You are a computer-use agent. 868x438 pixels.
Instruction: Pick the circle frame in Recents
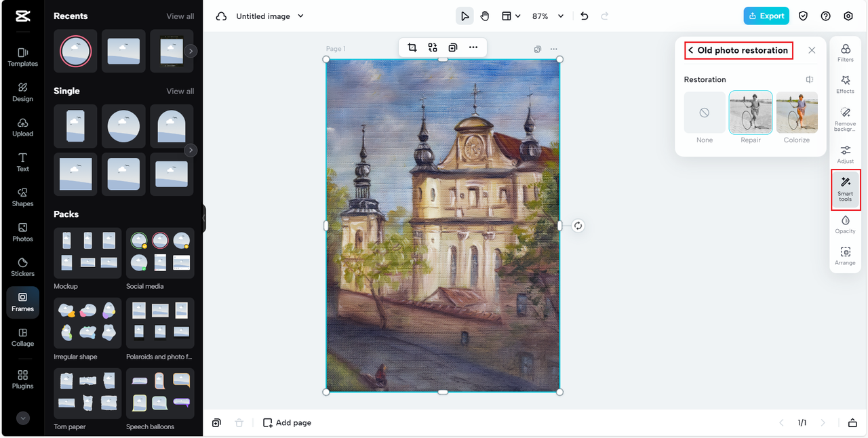pyautogui.click(x=75, y=51)
